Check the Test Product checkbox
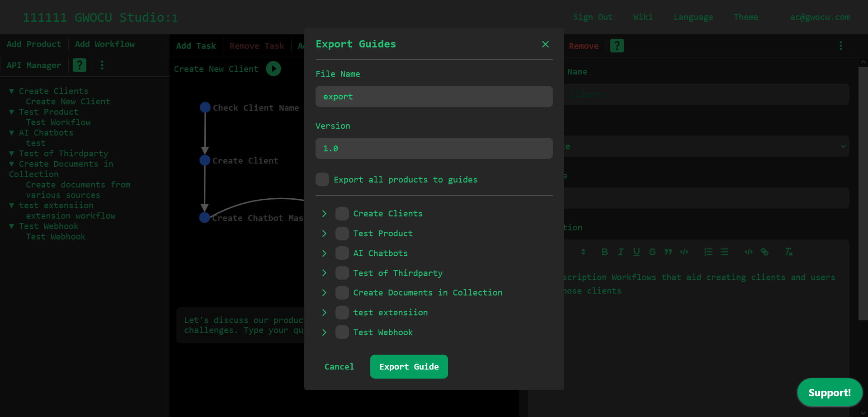The height and width of the screenshot is (417, 868). tap(342, 234)
